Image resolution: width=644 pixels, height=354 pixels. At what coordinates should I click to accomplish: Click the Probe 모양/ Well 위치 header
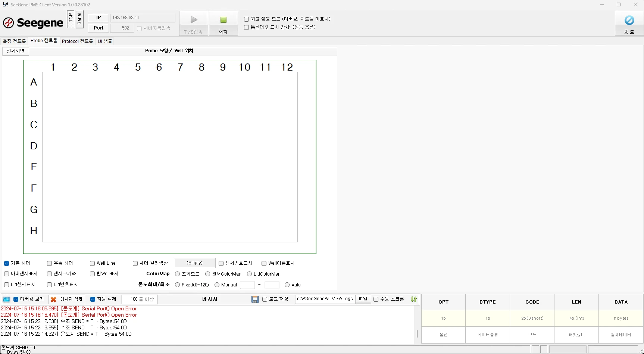(169, 51)
